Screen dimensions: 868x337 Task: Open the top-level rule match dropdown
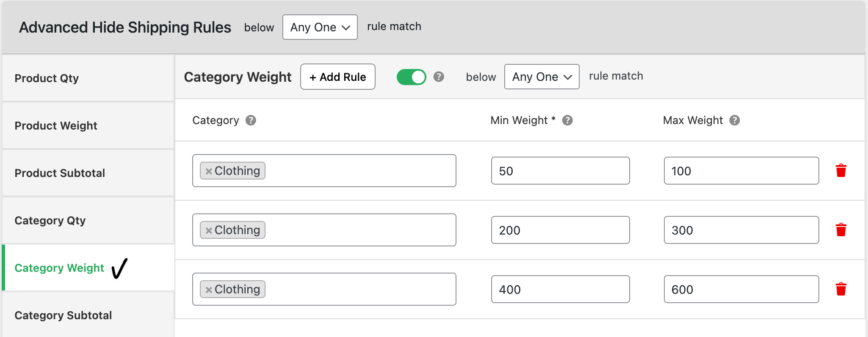(320, 27)
